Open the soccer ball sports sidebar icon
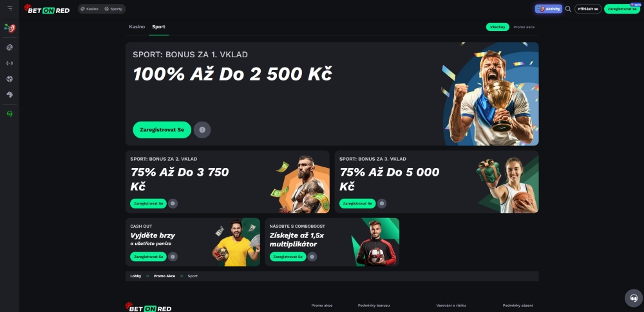 [x=10, y=79]
